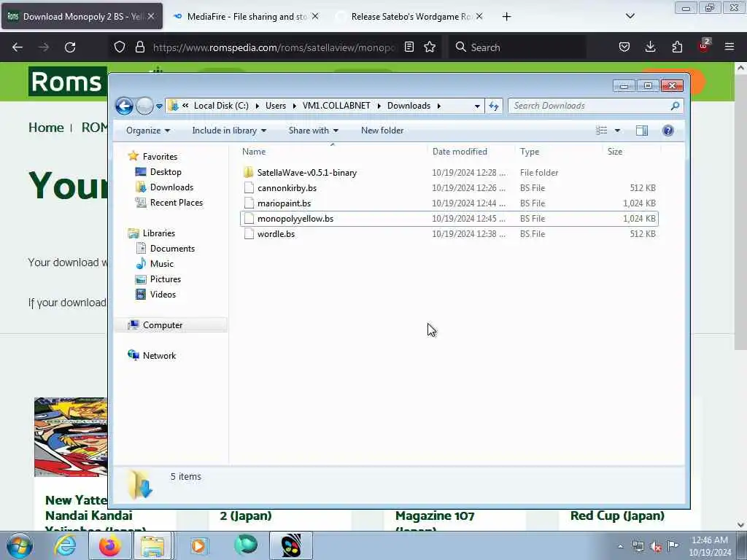Click Firefox Search box
Screen dimensions: 747x560
517,47
